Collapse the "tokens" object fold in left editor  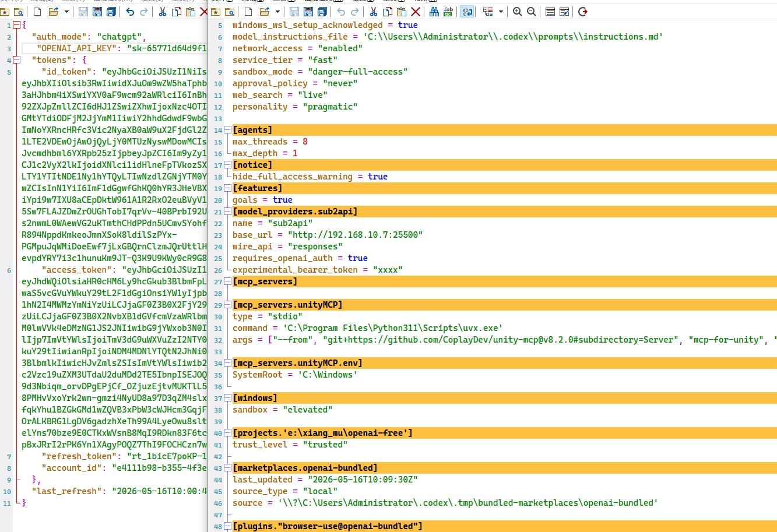pos(16,60)
